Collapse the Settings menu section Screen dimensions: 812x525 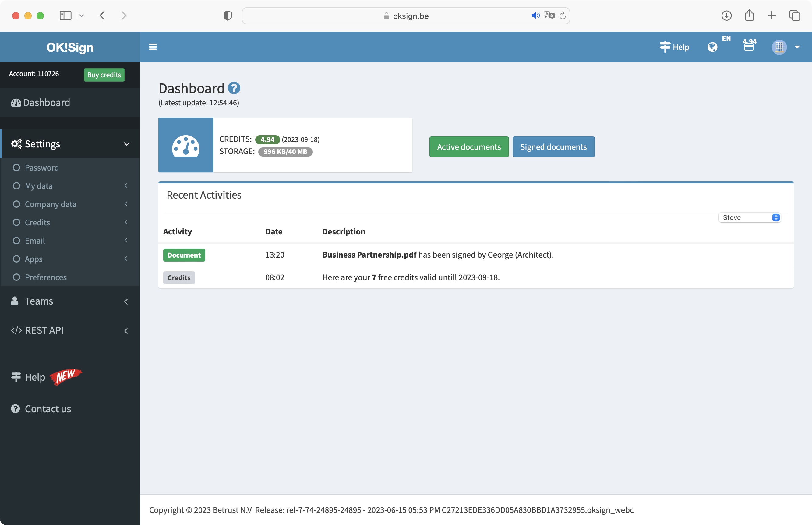70,144
